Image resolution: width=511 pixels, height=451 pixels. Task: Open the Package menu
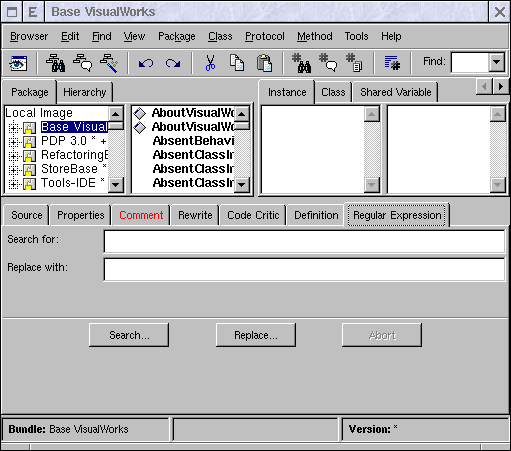click(x=177, y=36)
